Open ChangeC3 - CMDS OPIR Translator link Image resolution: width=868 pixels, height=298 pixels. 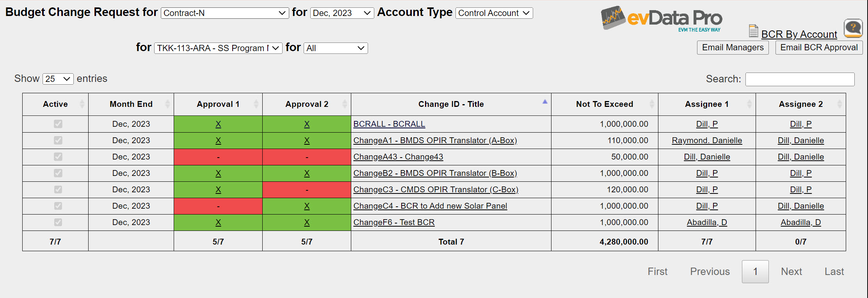coord(436,190)
